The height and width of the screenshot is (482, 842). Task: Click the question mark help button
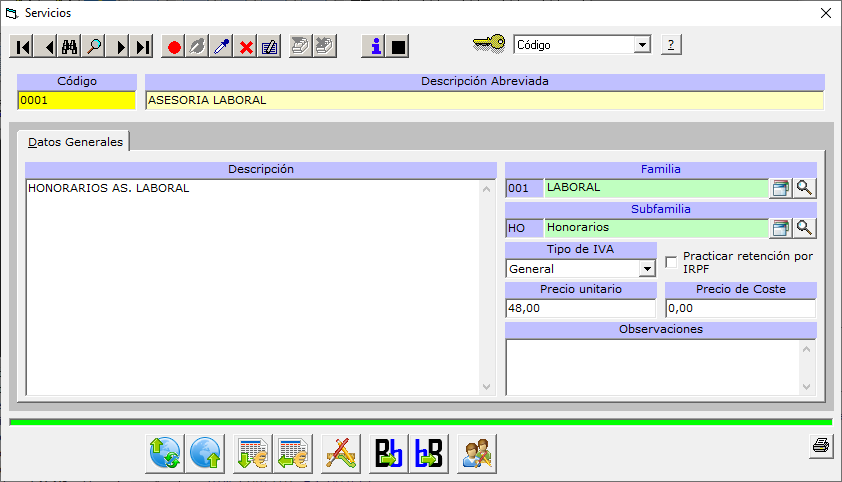point(671,45)
